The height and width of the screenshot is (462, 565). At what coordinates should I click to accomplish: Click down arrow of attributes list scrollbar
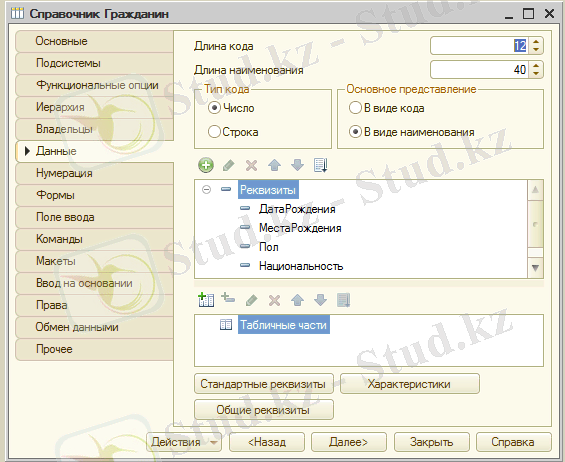coord(535,268)
